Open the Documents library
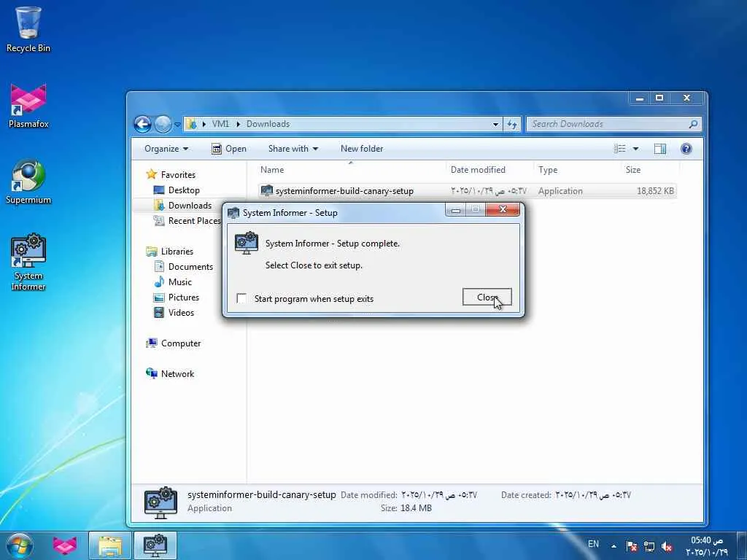This screenshot has height=560, width=747. pos(190,267)
